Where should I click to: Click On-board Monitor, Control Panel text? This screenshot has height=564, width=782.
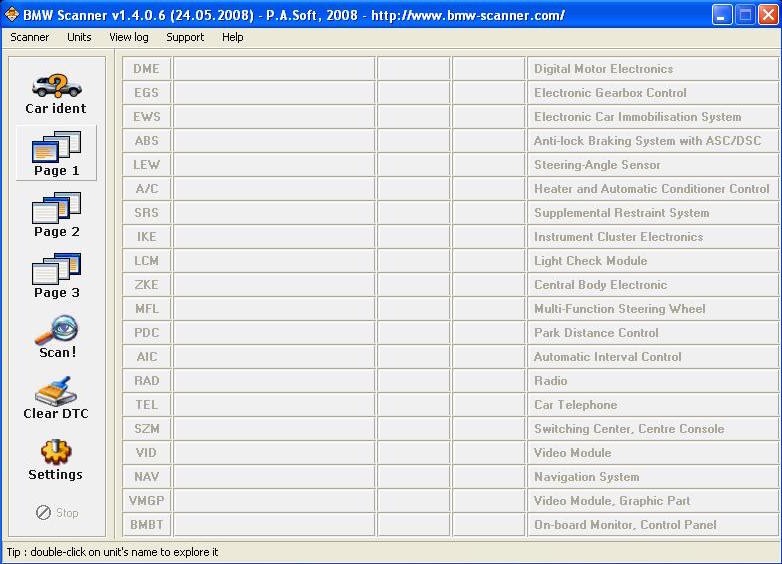click(625, 525)
